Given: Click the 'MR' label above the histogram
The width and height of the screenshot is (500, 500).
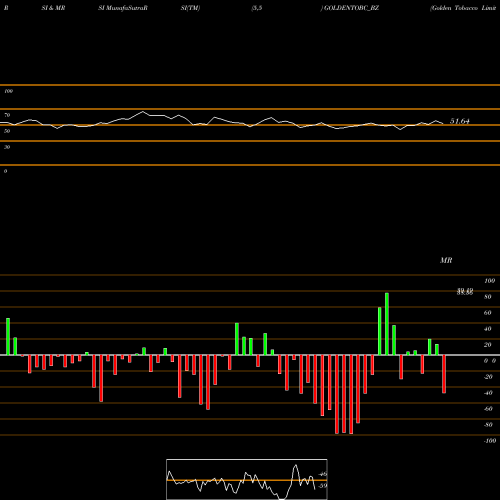Looking at the screenshot, I should coord(446,260).
